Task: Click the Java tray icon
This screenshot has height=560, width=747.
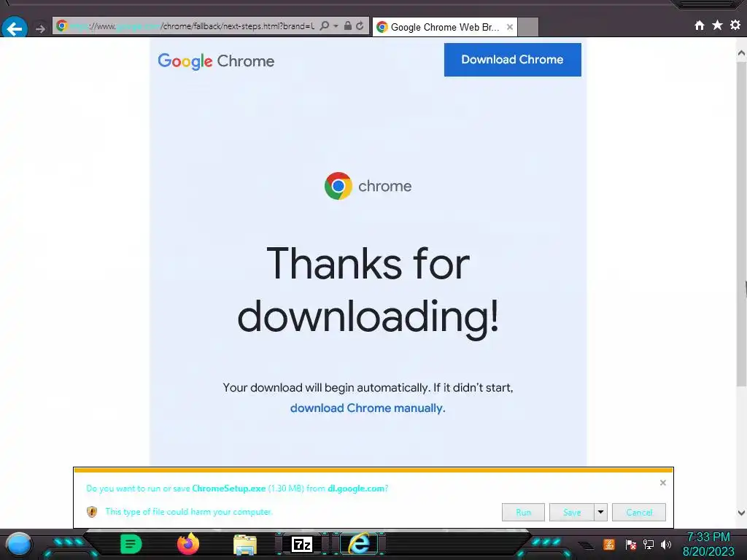Action: pyautogui.click(x=609, y=544)
